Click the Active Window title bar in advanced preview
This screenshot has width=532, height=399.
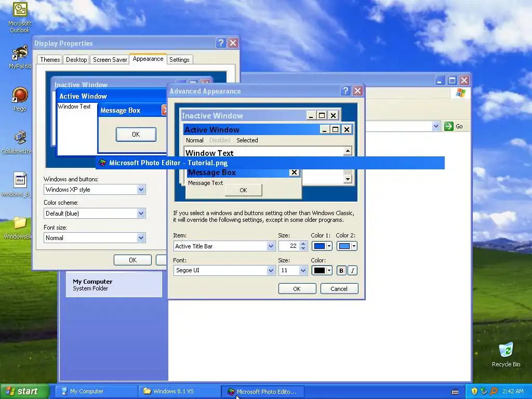[251, 129]
